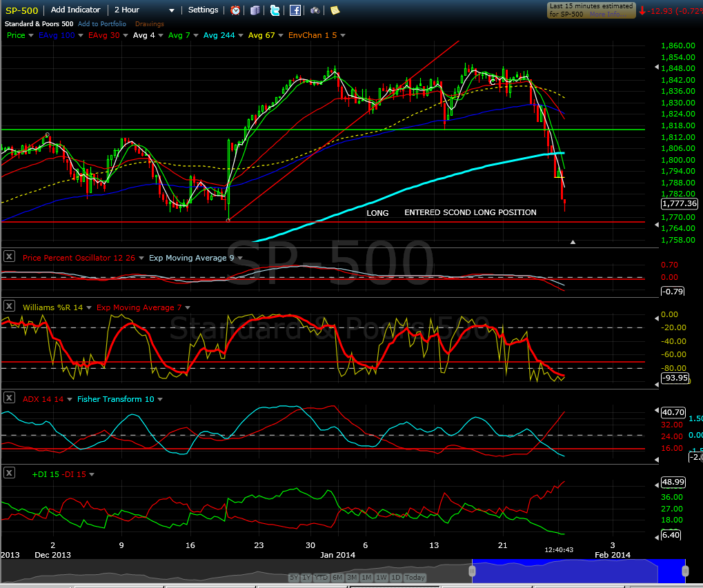Click the SP-500 ticker symbol
Screen dimensions: 703x588
click(21, 10)
